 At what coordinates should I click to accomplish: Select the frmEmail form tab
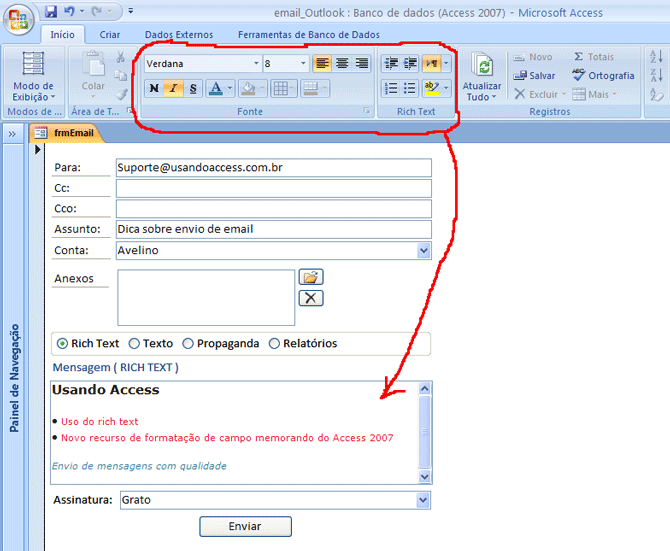(66, 133)
